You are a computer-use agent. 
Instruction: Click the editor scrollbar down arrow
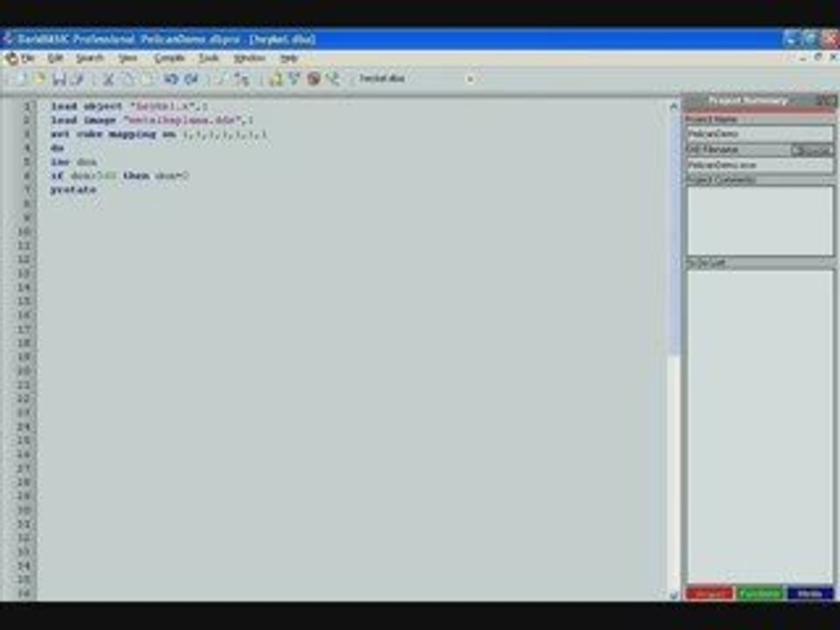coord(674,594)
